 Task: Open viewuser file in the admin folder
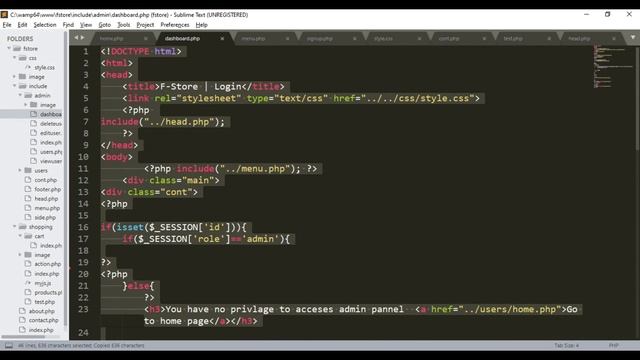tap(51, 161)
